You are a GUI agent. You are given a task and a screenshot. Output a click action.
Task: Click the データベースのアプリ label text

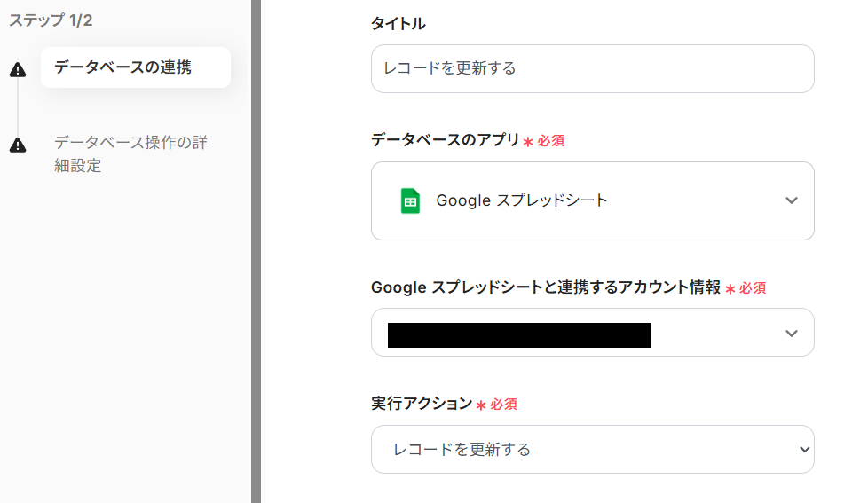pos(445,140)
